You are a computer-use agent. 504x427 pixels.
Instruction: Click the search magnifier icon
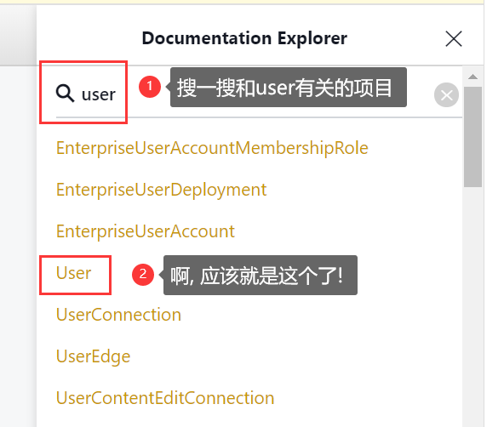[66, 94]
